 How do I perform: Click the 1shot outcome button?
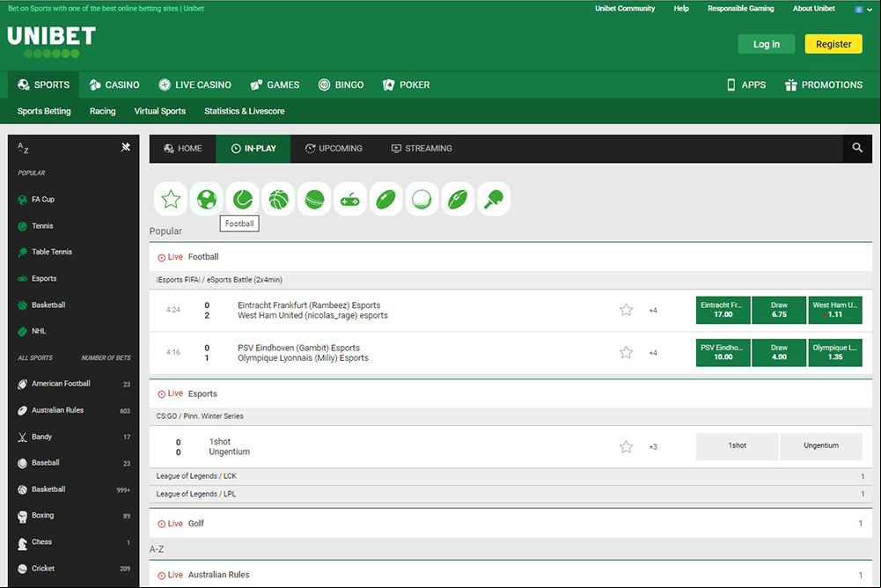click(x=738, y=446)
